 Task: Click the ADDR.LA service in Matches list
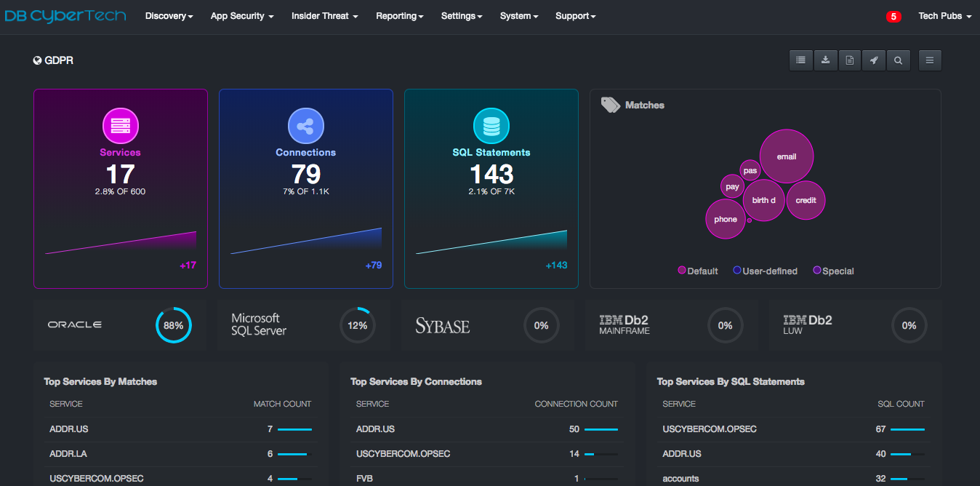point(69,453)
